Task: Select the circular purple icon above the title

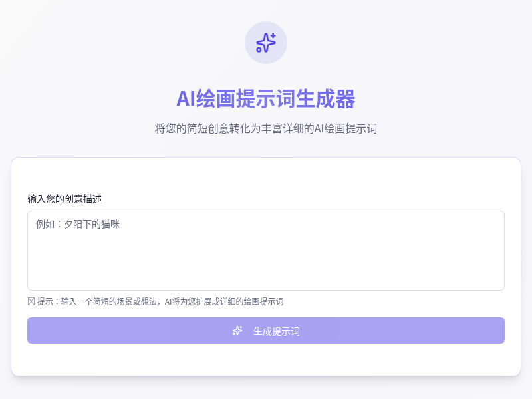Action: click(266, 43)
